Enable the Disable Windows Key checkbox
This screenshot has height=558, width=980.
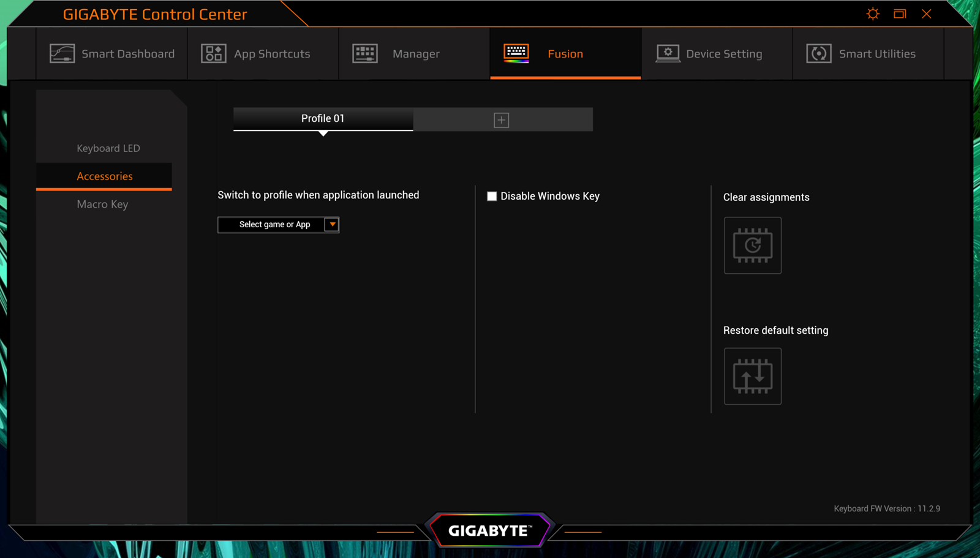coord(492,197)
